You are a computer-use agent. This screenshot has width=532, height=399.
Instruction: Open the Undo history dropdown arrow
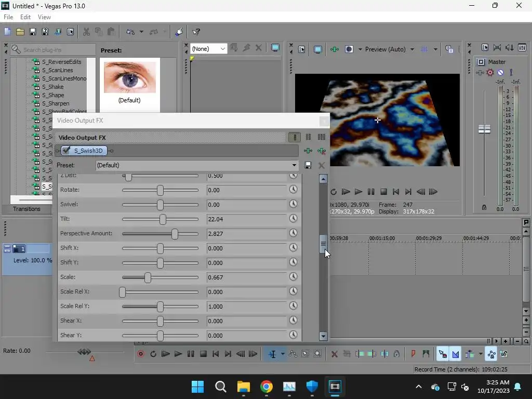pyautogui.click(x=141, y=32)
